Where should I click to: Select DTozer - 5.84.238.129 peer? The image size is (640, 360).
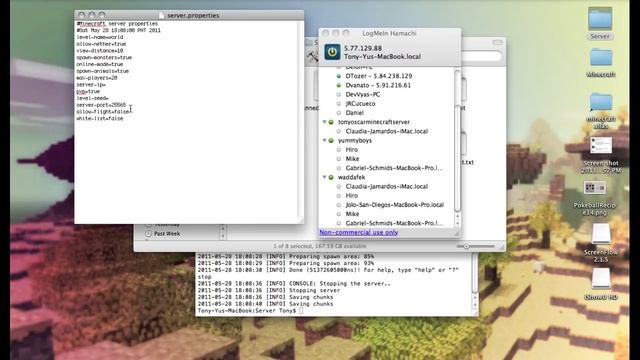tap(379, 76)
